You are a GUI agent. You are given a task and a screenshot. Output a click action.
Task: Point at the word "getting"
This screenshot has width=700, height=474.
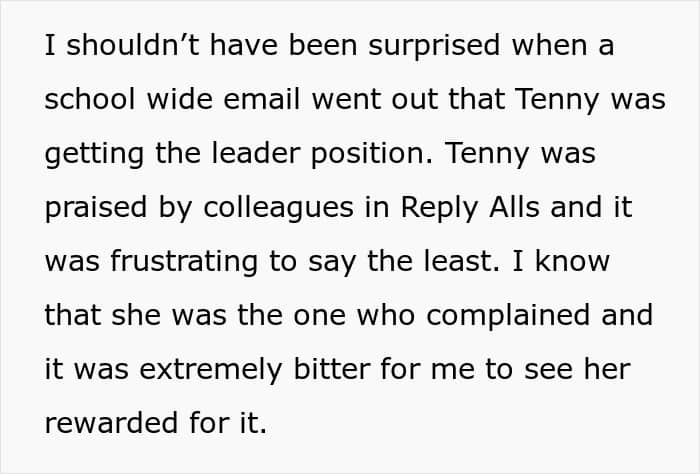pos(87,156)
